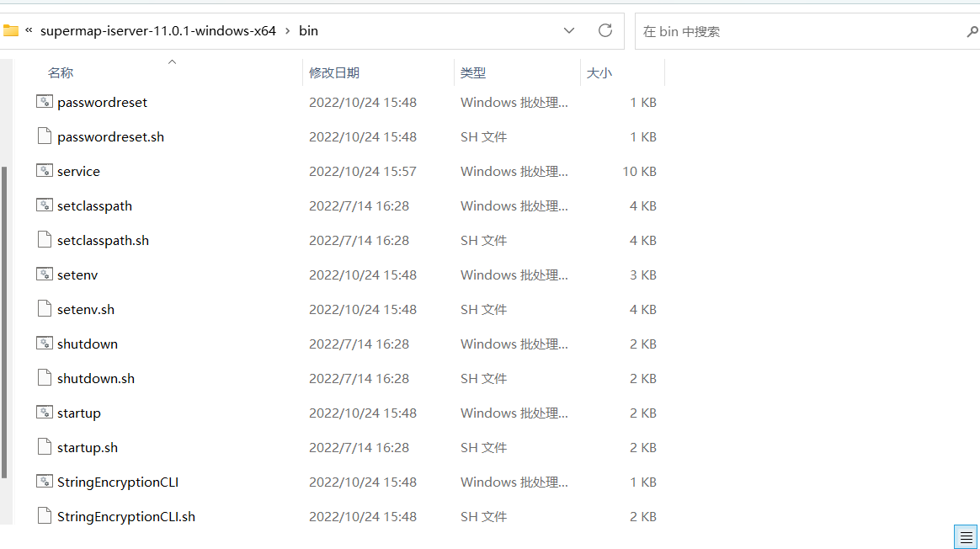Click the service batch file icon

pos(45,170)
